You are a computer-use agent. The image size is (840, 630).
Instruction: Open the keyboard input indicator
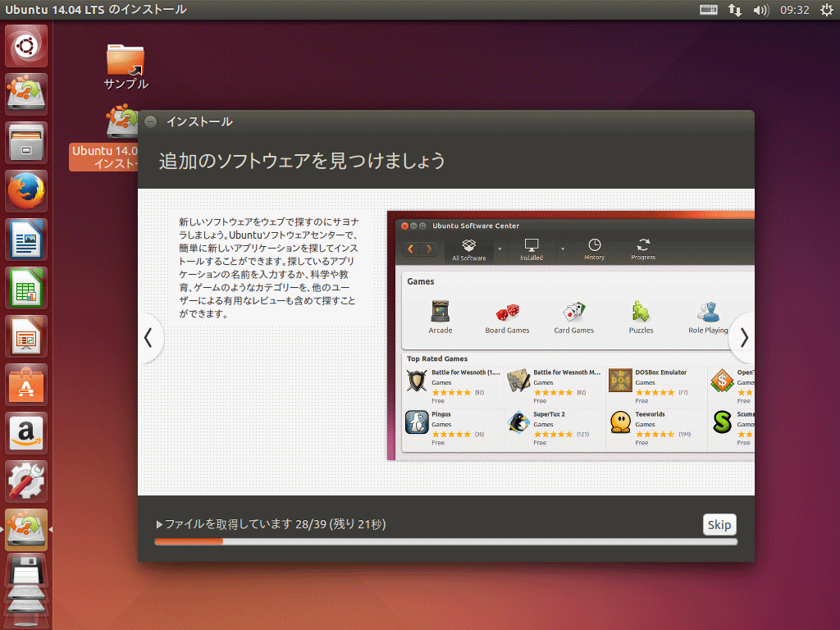708,10
